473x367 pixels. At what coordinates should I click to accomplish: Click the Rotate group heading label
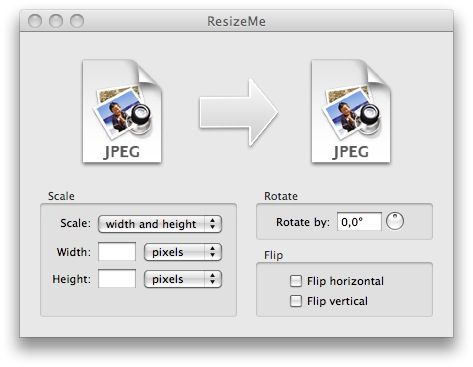click(281, 196)
